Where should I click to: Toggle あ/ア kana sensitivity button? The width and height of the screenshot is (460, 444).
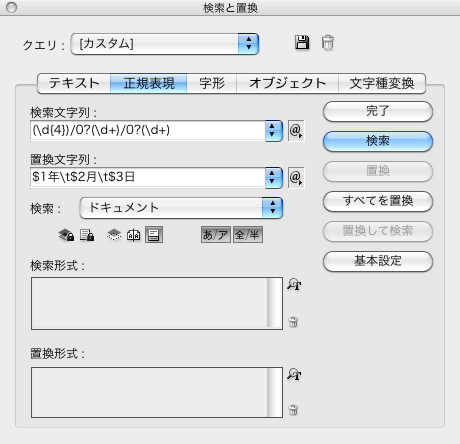[216, 235]
